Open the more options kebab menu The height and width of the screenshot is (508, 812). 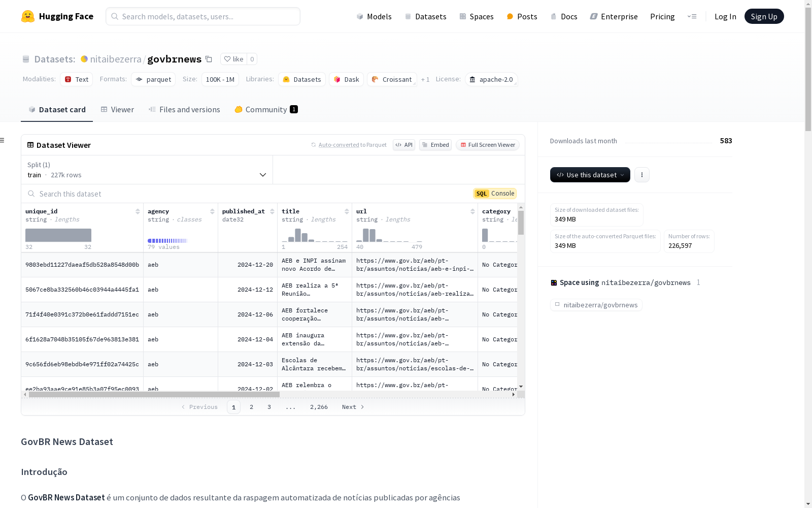pyautogui.click(x=641, y=175)
